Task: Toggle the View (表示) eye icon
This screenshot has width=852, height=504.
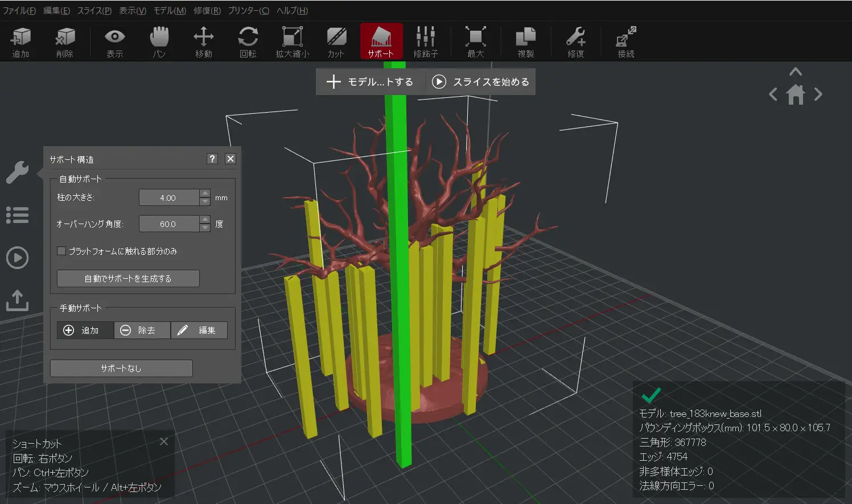Action: click(114, 42)
